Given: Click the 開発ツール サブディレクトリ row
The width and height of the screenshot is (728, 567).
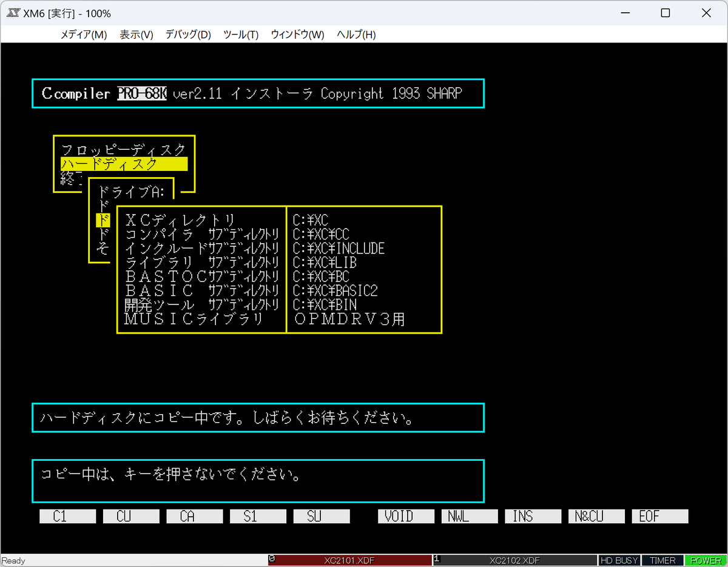Looking at the screenshot, I should tap(202, 305).
